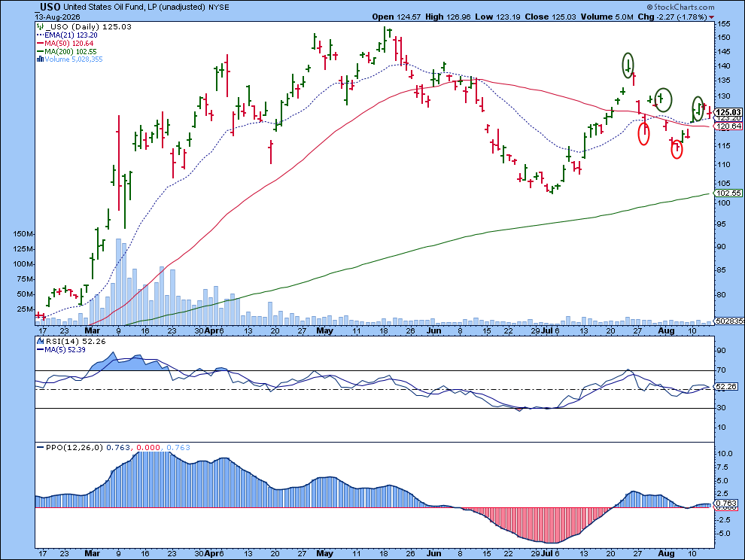Click the 125.03 last-price axis tag
This screenshot has width=745, height=560.
click(728, 112)
